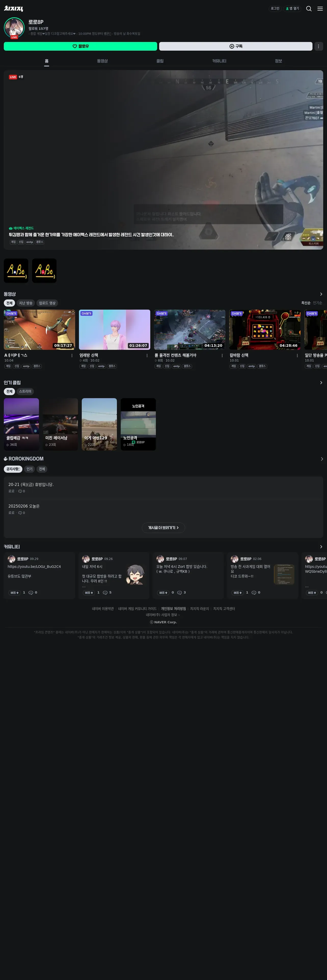Select 전체 filter in 동영상 section
This screenshot has height=980, width=327.
pyautogui.click(x=9, y=303)
